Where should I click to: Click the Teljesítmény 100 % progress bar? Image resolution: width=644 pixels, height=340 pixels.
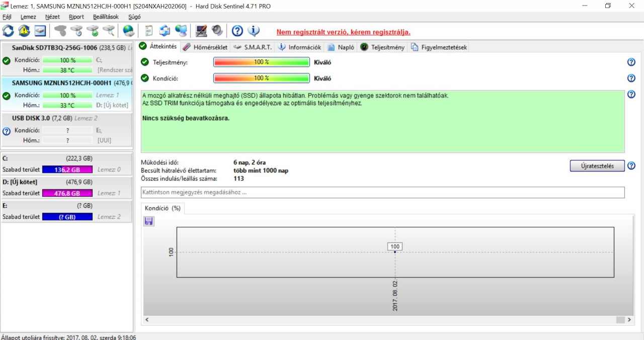[262, 62]
